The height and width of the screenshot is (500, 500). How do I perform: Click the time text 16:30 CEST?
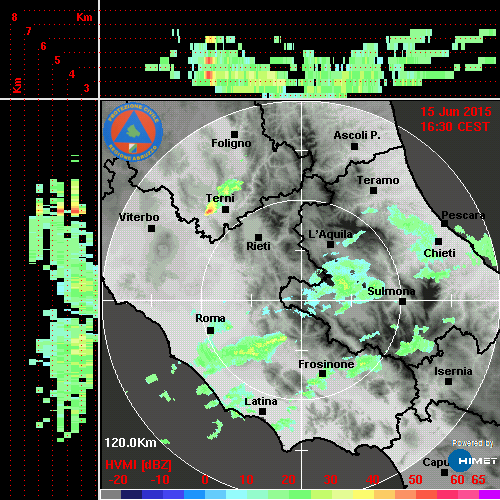tap(455, 127)
